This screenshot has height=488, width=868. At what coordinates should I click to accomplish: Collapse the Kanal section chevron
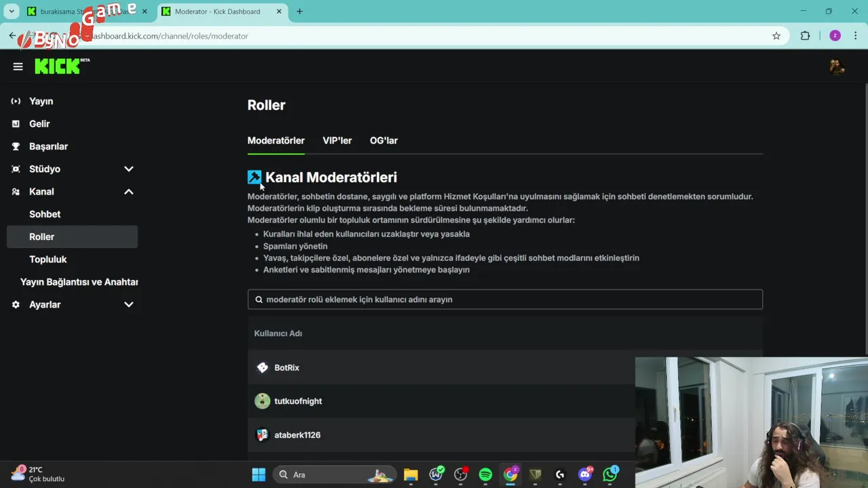click(129, 192)
